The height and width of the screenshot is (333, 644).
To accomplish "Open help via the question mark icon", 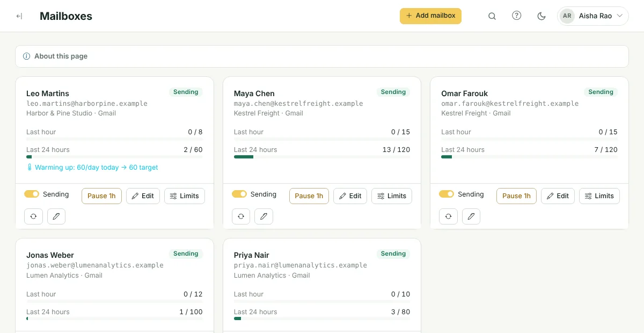I will point(517,16).
